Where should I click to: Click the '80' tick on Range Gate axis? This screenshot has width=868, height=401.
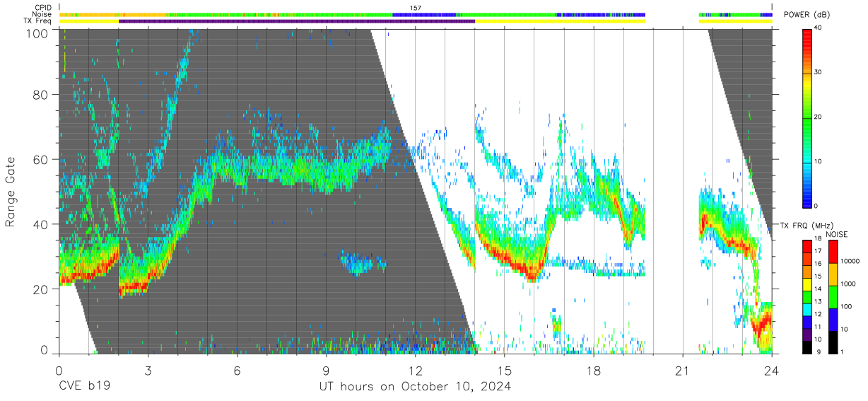[40, 95]
